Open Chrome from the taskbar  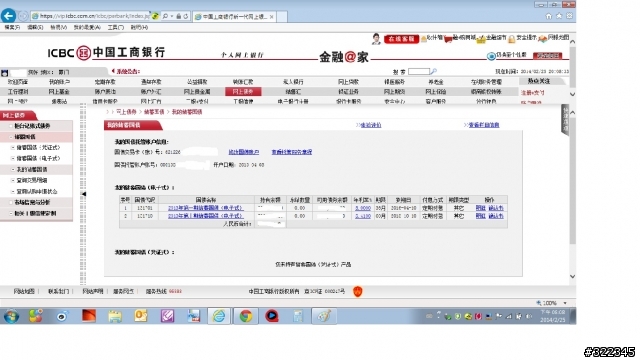coord(245,316)
